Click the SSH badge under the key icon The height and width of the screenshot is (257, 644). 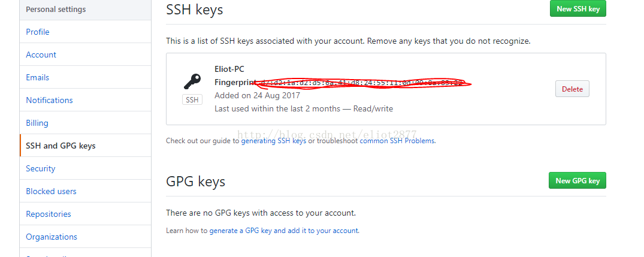click(192, 100)
